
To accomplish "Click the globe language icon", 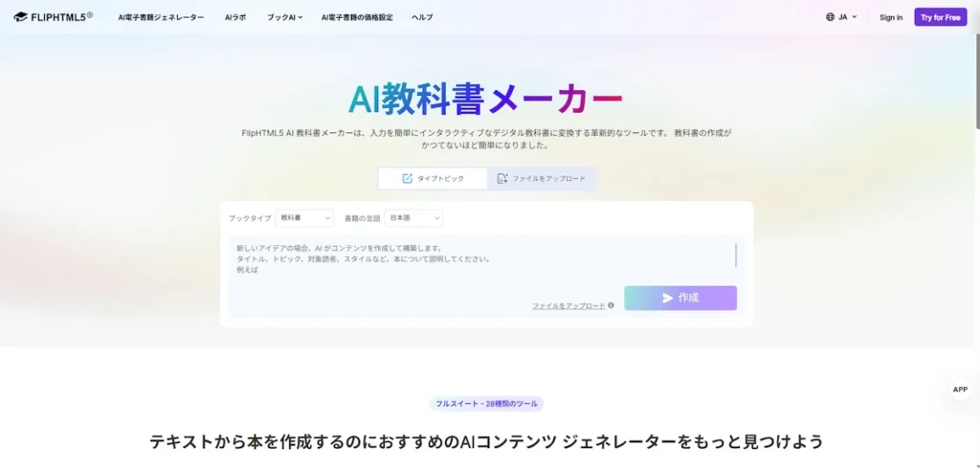I will [x=830, y=17].
